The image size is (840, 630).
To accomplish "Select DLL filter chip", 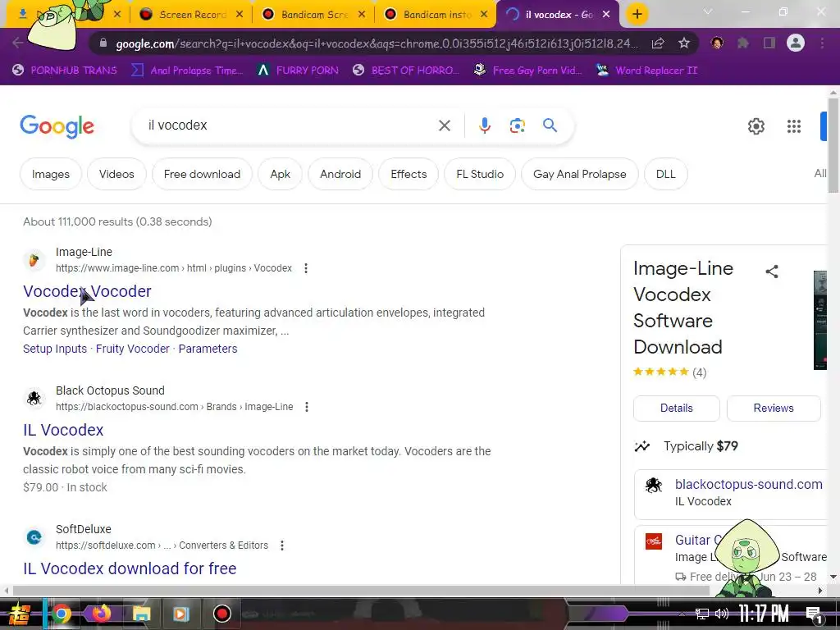I will 665,174.
